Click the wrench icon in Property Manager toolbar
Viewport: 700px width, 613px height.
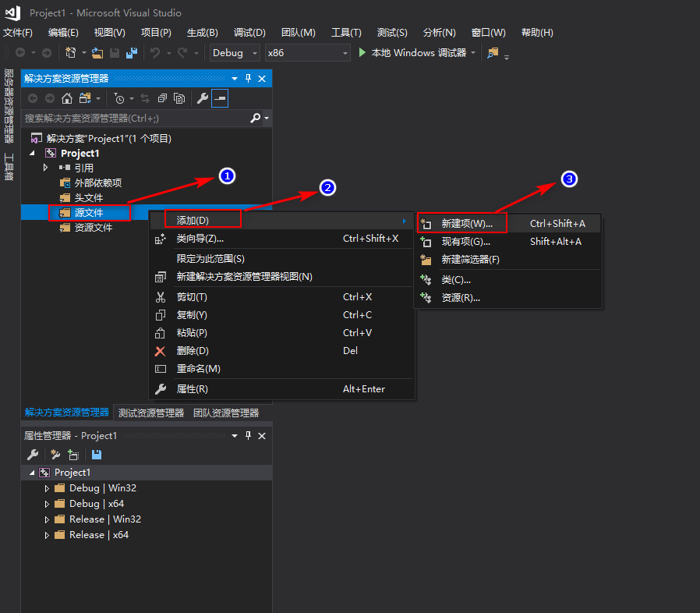click(x=33, y=455)
